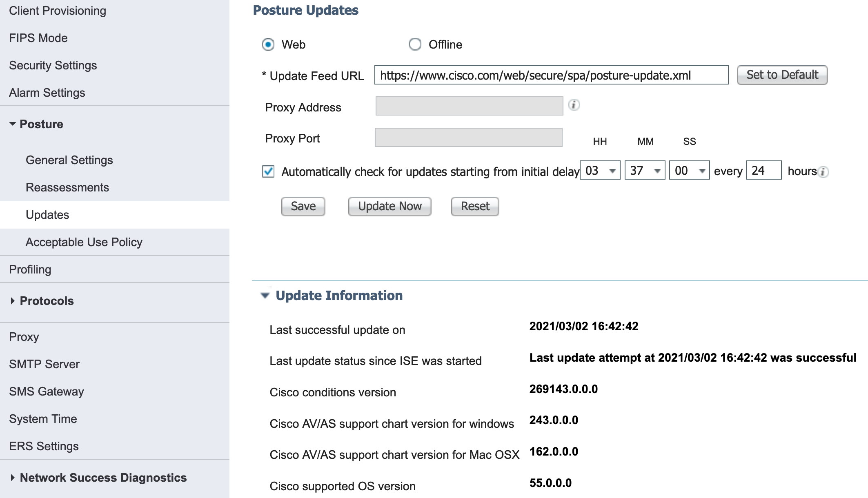Click the Save button
The image size is (868, 498).
[x=303, y=206]
